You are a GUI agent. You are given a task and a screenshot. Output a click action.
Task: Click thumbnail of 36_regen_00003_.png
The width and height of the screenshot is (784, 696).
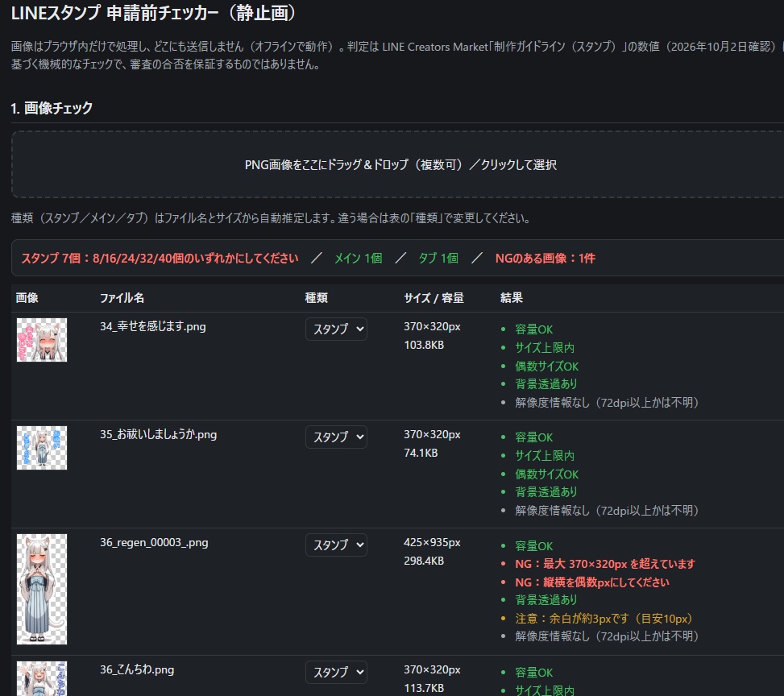tap(42, 589)
